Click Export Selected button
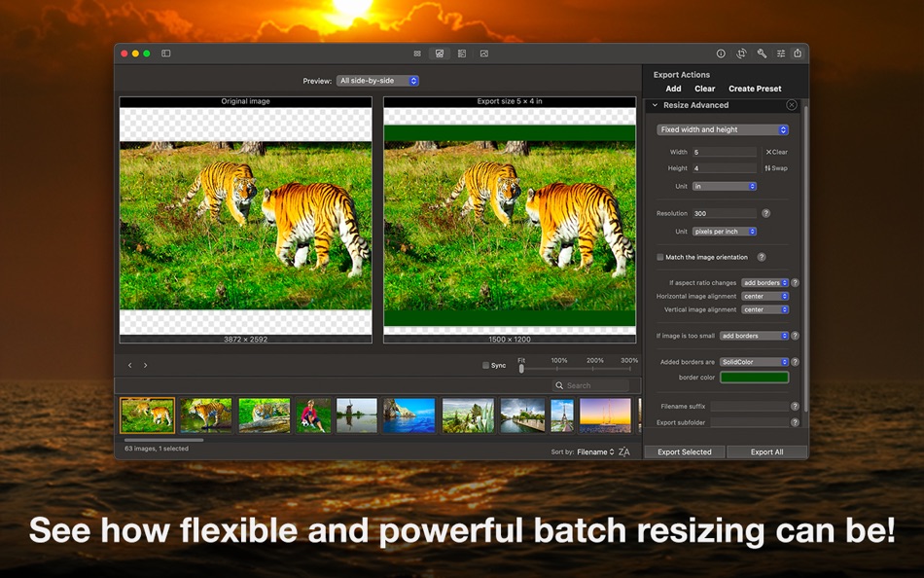924x578 pixels. pos(684,452)
